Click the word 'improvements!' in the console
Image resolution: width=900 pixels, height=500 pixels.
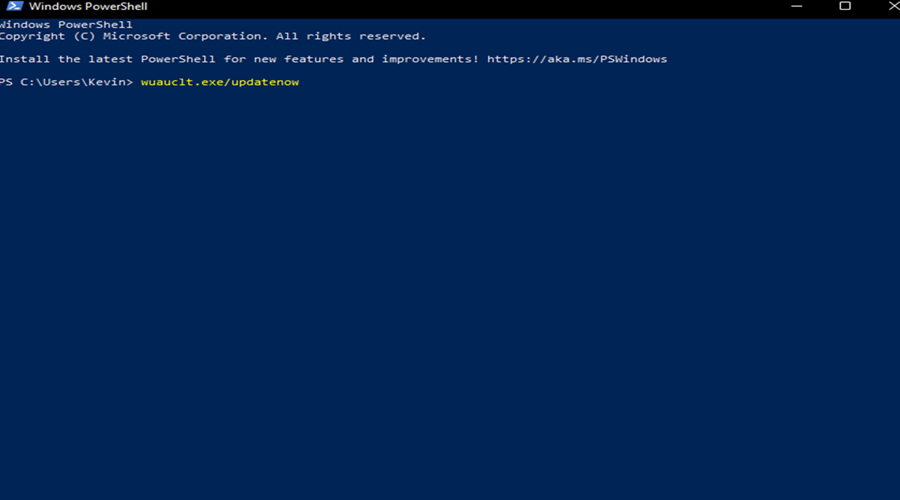click(430, 59)
